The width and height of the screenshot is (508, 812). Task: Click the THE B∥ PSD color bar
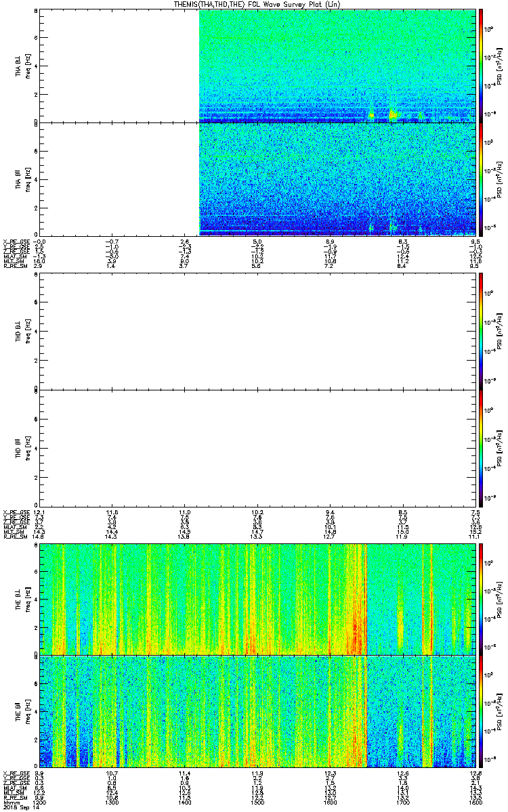pyautogui.click(x=480, y=711)
